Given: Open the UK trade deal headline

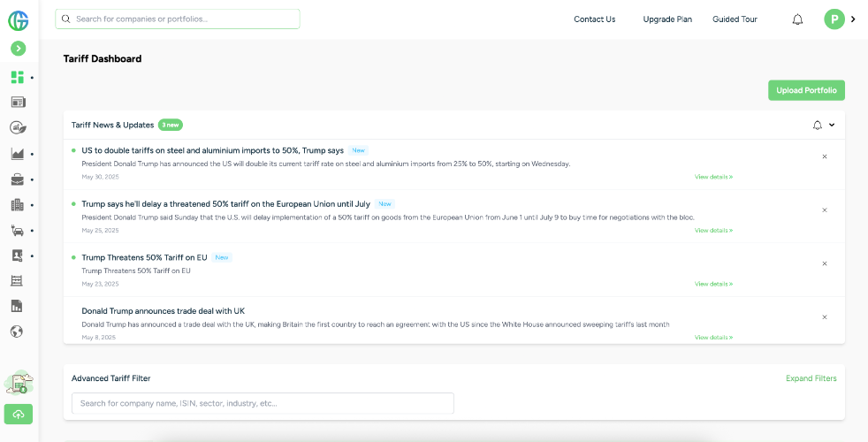Looking at the screenshot, I should (x=164, y=311).
